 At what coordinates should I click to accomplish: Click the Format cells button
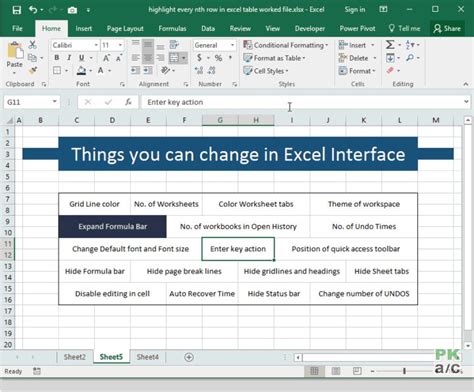(357, 71)
